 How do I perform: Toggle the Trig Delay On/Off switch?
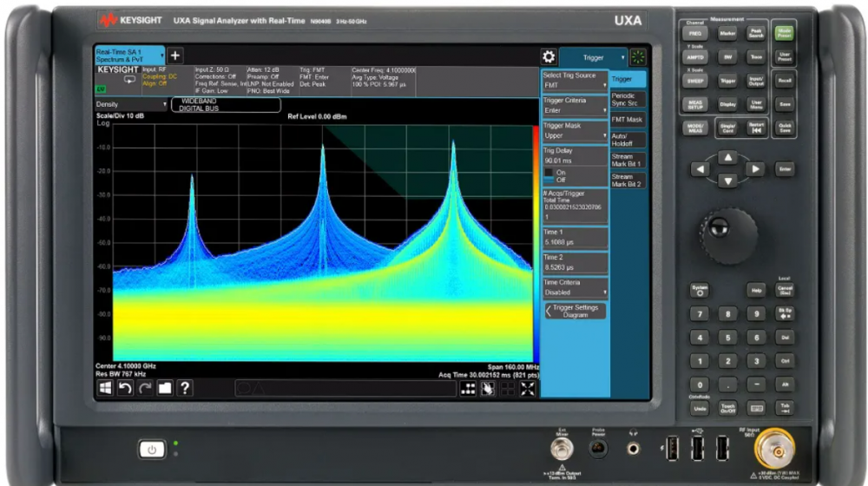pyautogui.click(x=549, y=176)
